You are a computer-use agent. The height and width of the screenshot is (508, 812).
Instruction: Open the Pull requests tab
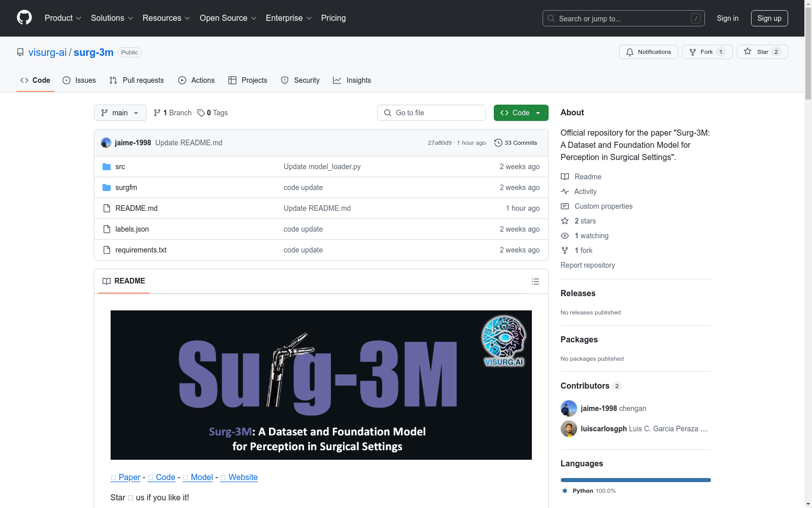click(137, 80)
